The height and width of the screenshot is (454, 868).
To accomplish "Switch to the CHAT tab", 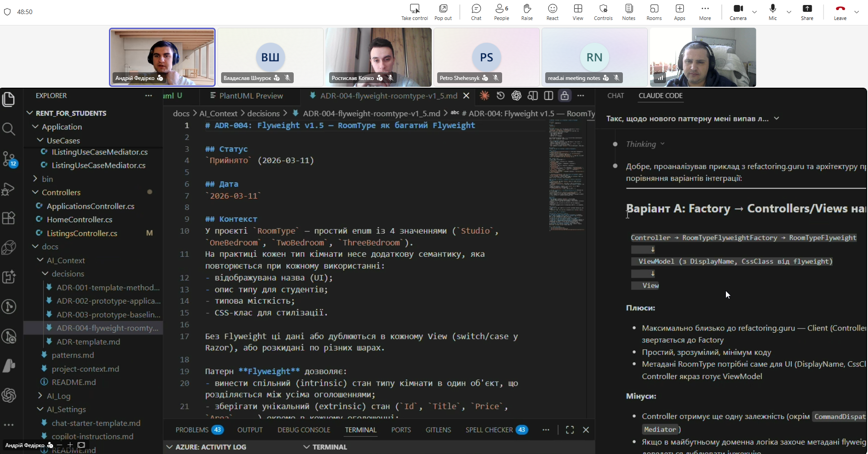I will (616, 96).
